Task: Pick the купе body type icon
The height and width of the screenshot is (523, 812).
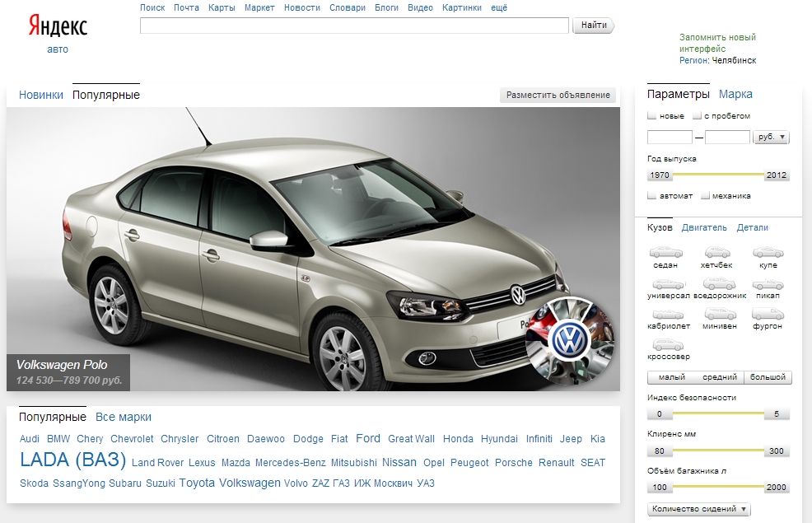Action: pos(768,253)
